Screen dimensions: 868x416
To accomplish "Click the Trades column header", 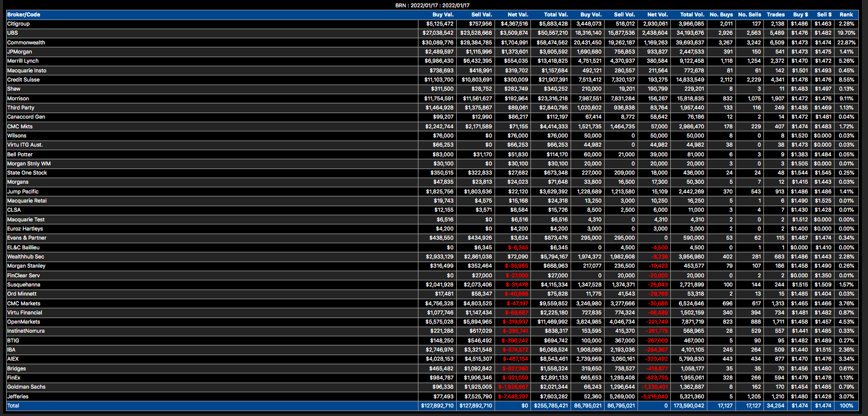I will coord(776,14).
